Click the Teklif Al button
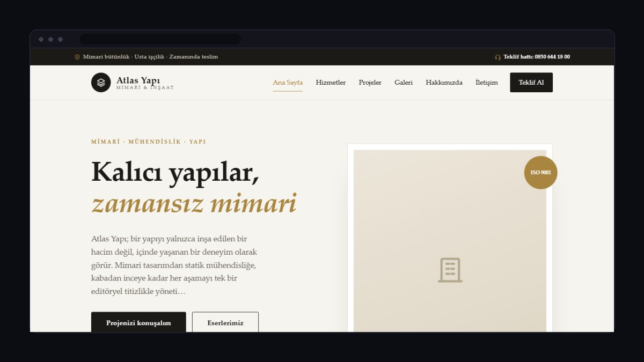The width and height of the screenshot is (644, 362). (531, 83)
